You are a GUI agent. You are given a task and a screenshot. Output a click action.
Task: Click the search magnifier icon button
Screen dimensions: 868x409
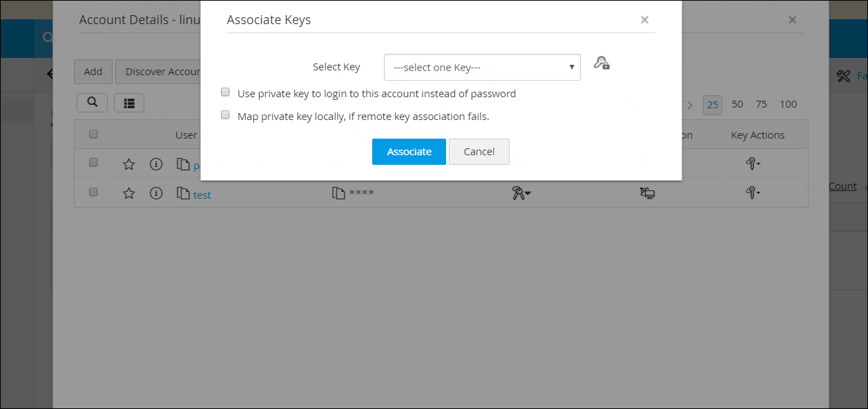[x=92, y=103]
